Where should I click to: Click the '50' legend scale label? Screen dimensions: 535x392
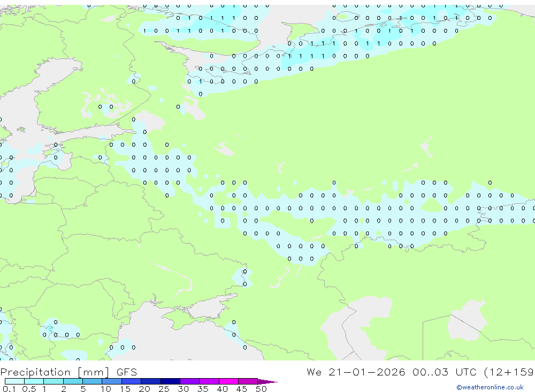tap(261, 389)
